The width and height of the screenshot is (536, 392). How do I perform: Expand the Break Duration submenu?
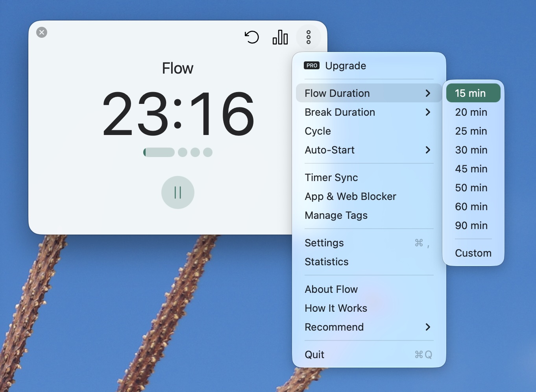[369, 112]
